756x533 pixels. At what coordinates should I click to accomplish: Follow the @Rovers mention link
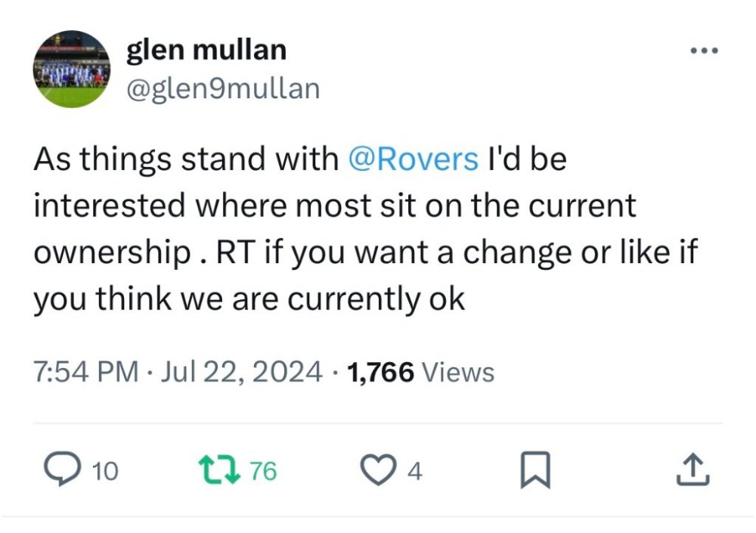[413, 159]
